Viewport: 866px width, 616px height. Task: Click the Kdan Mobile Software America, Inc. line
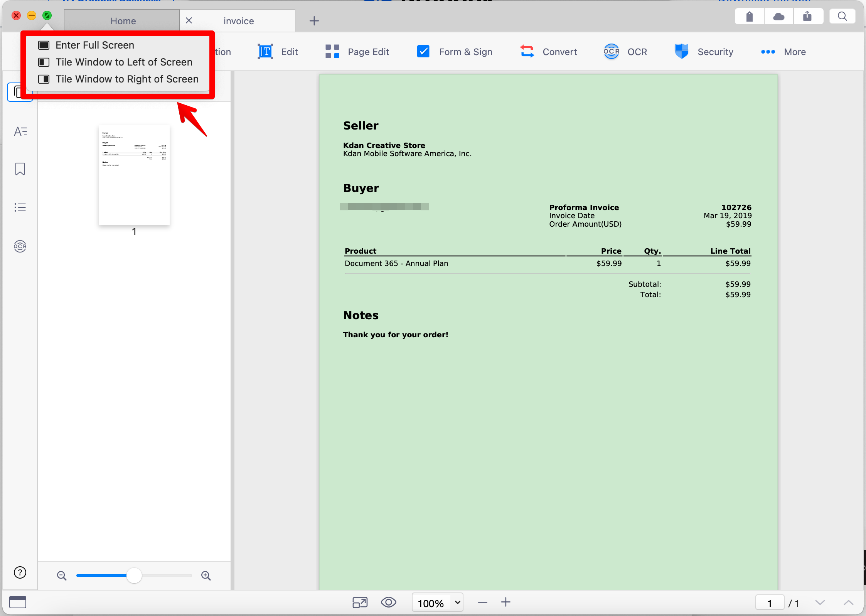click(x=407, y=153)
